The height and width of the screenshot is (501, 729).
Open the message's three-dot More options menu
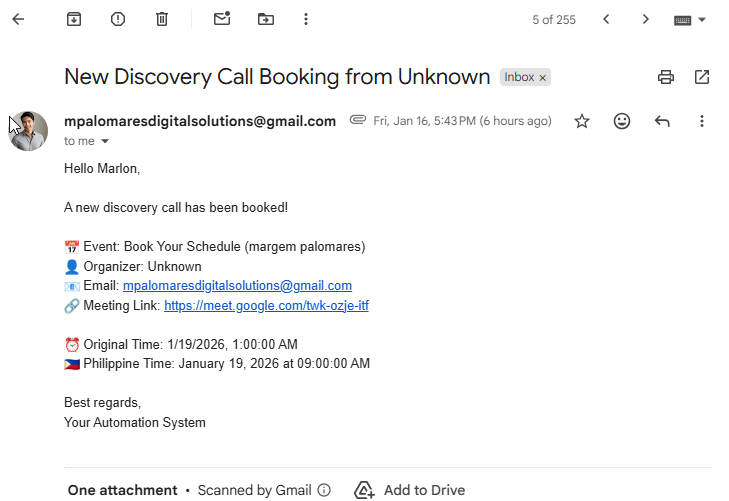pyautogui.click(x=702, y=121)
